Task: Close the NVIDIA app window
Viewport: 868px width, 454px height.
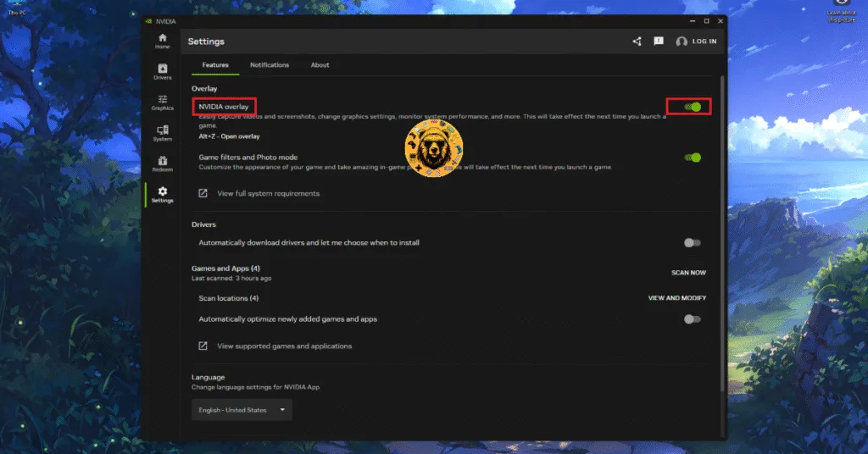Action: (x=721, y=21)
